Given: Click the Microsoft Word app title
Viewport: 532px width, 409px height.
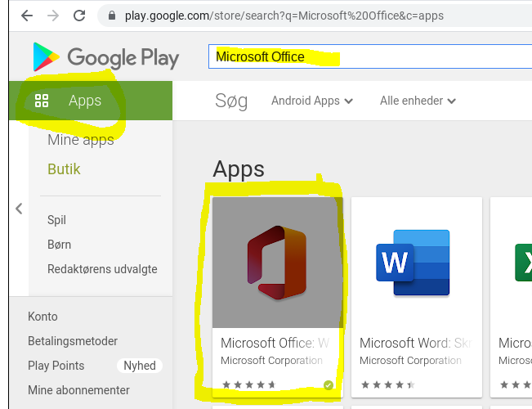Looking at the screenshot, I should pos(416,343).
